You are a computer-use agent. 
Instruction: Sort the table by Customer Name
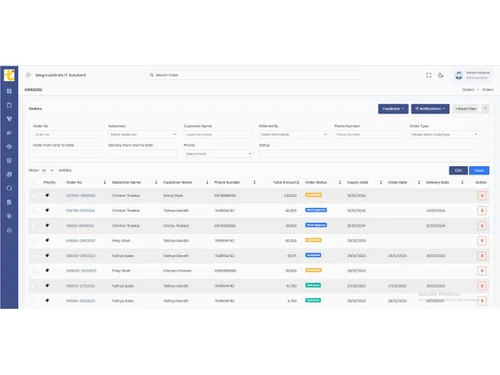pos(207,182)
